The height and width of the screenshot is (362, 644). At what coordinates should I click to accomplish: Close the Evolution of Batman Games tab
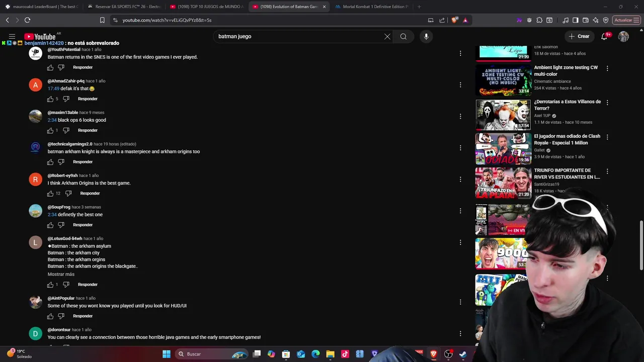(x=324, y=7)
